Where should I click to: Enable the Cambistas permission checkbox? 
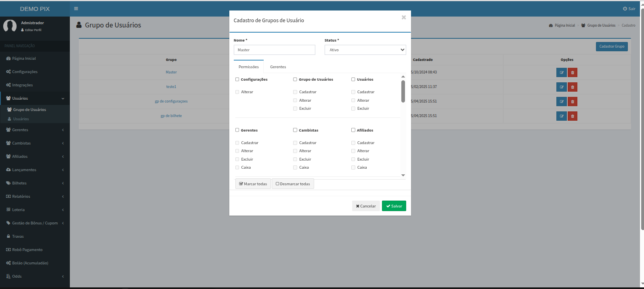click(x=295, y=130)
